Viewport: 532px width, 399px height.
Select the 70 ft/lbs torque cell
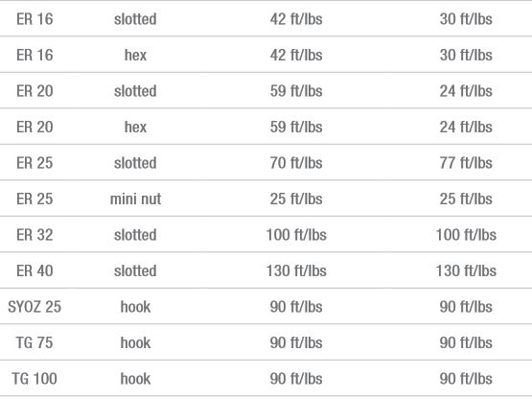click(296, 163)
